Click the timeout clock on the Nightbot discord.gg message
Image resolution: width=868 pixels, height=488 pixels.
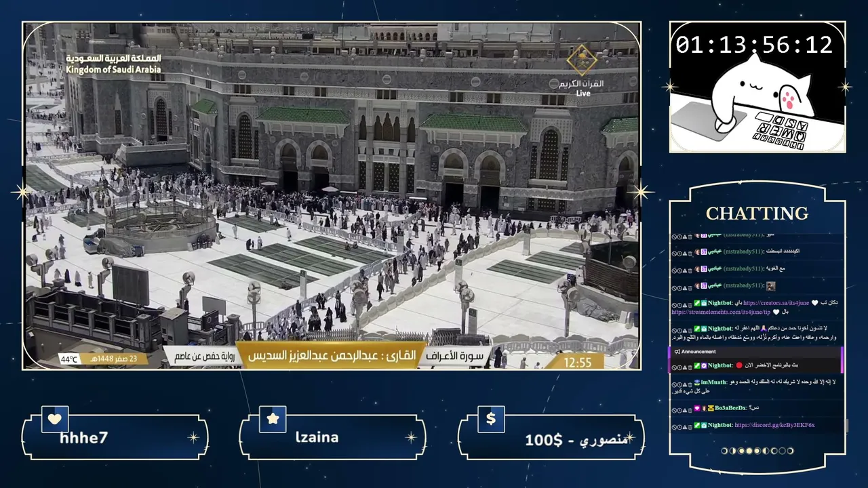679,426
